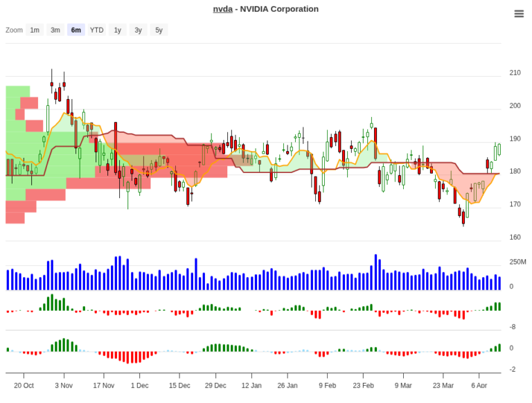Set zoom range to 1m
The width and height of the screenshot is (532, 403).
coord(35,30)
